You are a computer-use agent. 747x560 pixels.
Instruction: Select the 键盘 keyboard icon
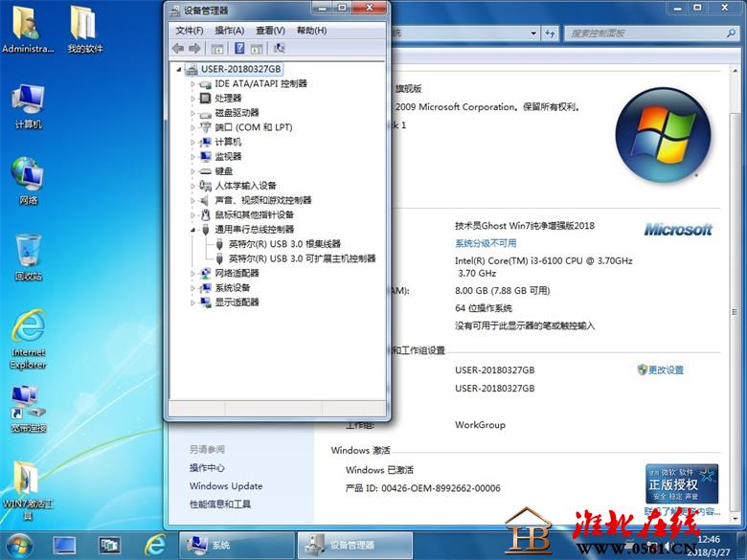[205, 171]
